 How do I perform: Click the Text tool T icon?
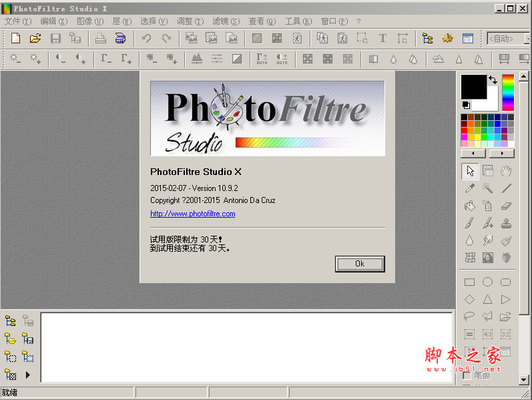coord(382,38)
